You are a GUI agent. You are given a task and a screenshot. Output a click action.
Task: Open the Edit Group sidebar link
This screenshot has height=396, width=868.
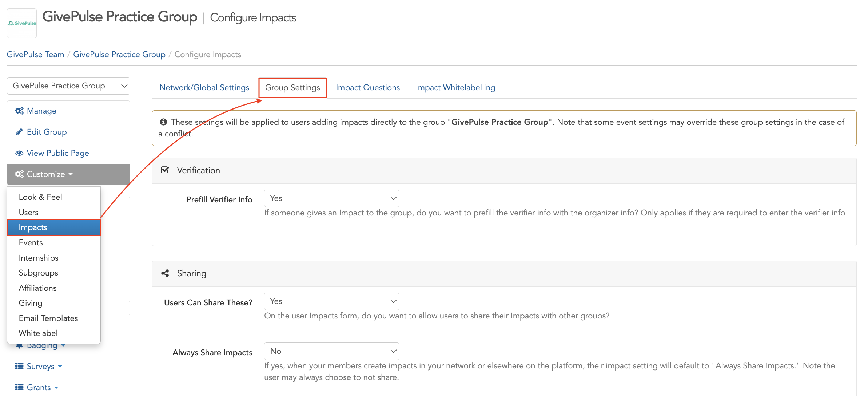coord(47,132)
